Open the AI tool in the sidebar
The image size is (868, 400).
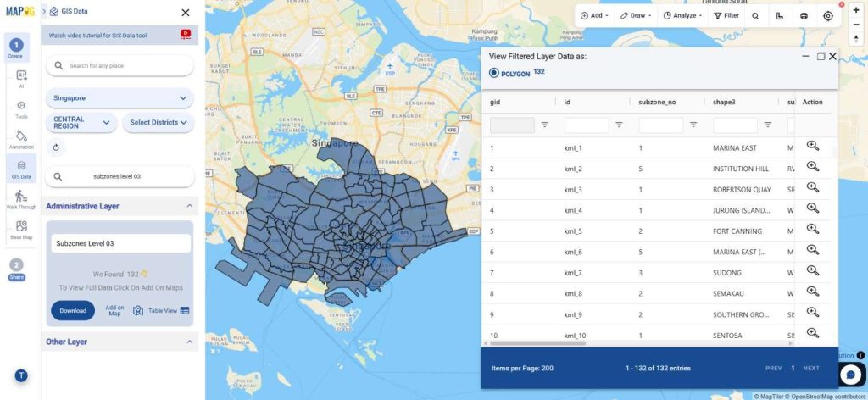21,79
